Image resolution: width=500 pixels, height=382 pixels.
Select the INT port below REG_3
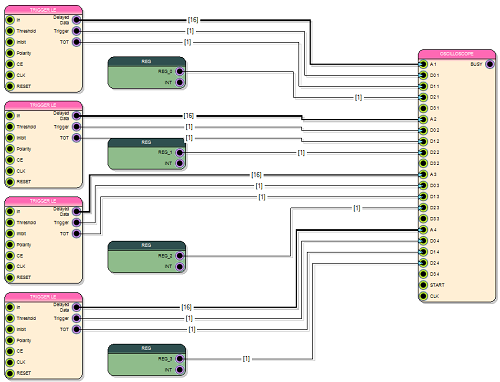tap(180, 370)
